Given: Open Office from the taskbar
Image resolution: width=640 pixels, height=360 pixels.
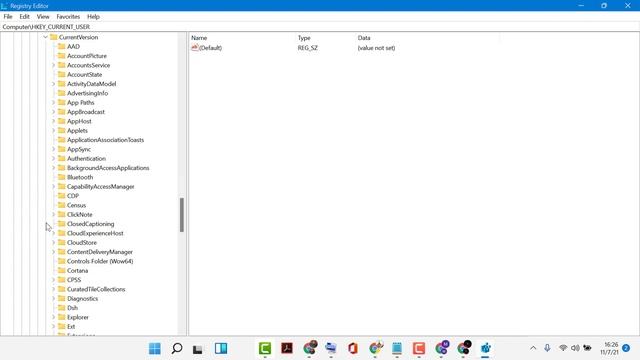Looking at the screenshot, I should pyautogui.click(x=353, y=349).
